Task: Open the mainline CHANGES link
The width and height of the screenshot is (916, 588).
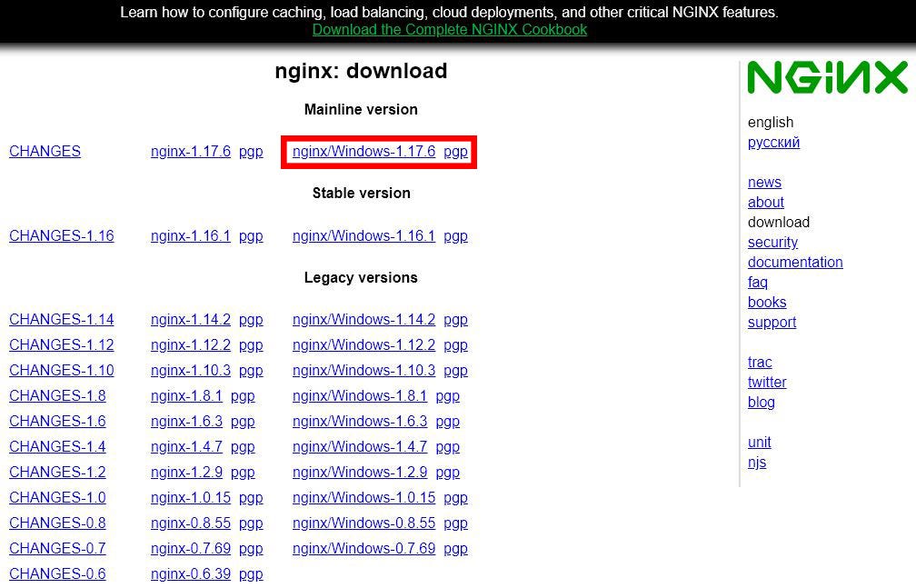Action: tap(45, 152)
